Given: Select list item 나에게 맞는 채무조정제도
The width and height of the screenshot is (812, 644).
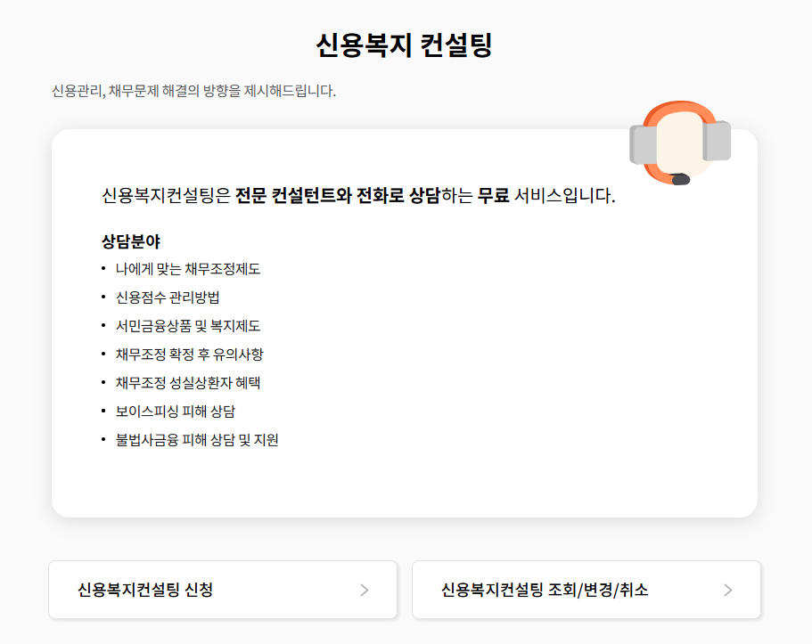Looking at the screenshot, I should (x=188, y=269).
